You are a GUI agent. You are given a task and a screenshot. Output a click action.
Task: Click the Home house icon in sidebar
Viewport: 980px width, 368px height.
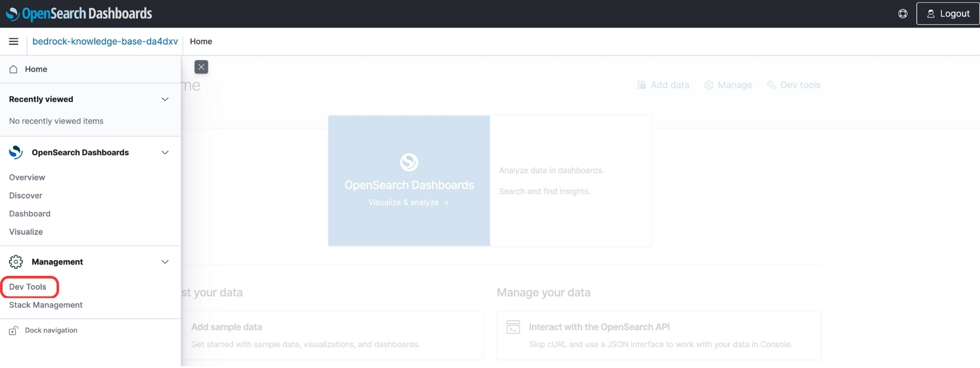14,69
